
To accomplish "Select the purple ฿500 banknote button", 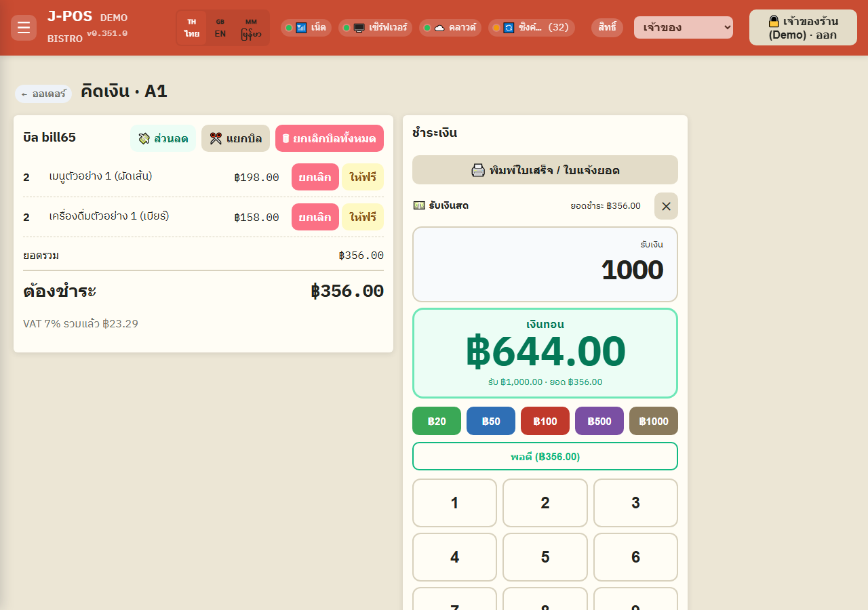I will coord(599,421).
